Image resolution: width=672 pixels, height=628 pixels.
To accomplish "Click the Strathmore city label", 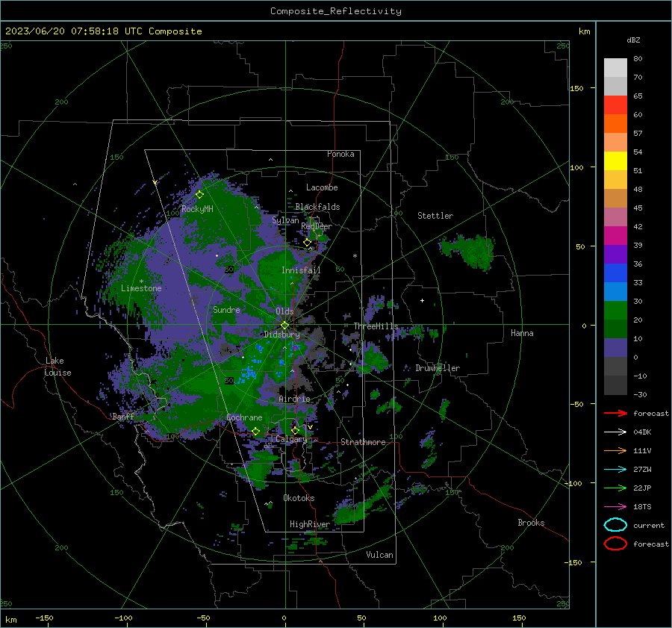I will [x=363, y=442].
